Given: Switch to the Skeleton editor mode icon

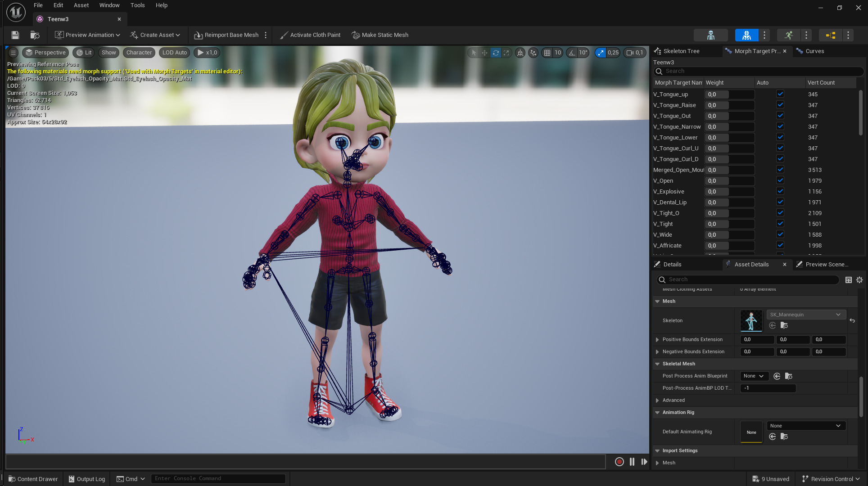Looking at the screenshot, I should [x=711, y=35].
